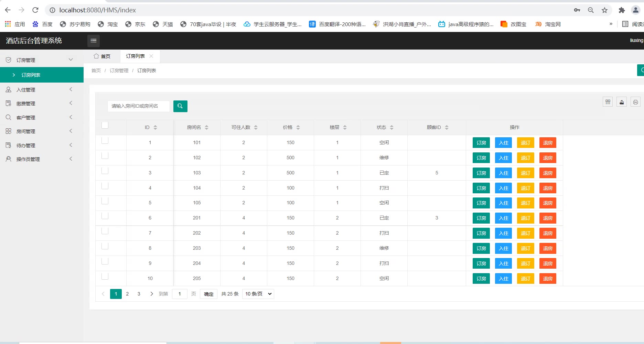Open the 10 条/页 page size dropdown
The image size is (644, 344).
(258, 294)
